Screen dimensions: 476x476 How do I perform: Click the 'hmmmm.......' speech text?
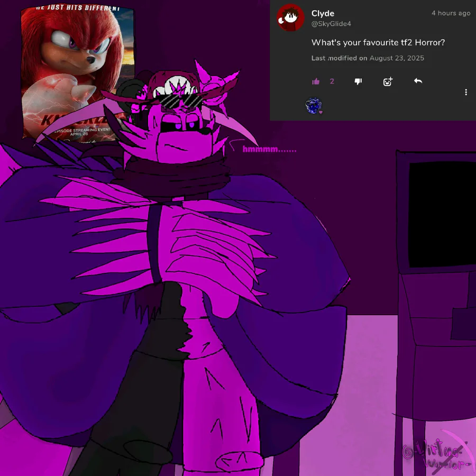(269, 149)
